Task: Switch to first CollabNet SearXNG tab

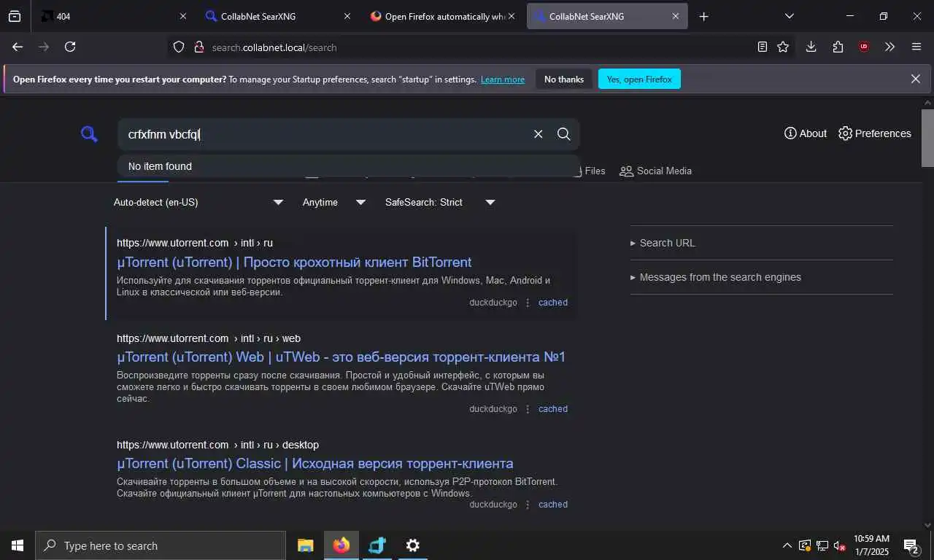Action: click(x=279, y=16)
